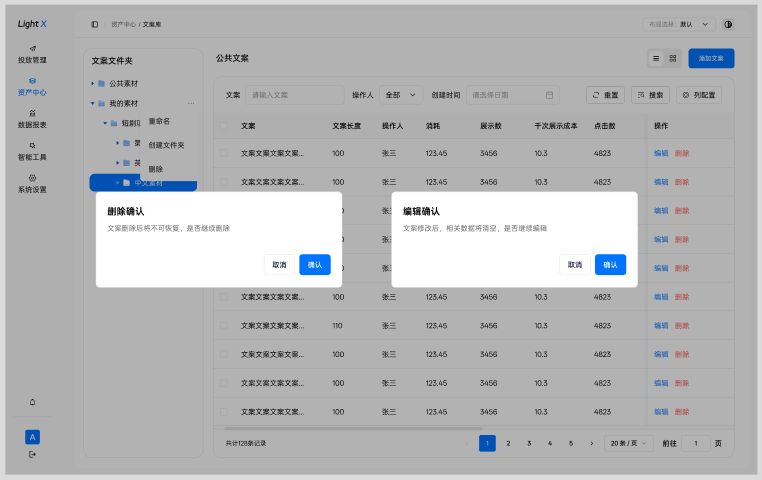The image size is (762, 480).
Task: Click the LightX logo
Action: tap(32, 24)
